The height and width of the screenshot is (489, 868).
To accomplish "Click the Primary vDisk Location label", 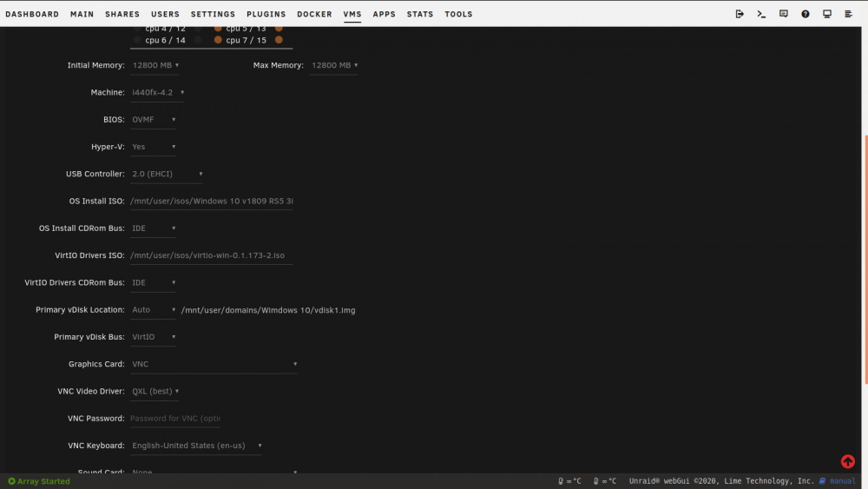I will [80, 309].
